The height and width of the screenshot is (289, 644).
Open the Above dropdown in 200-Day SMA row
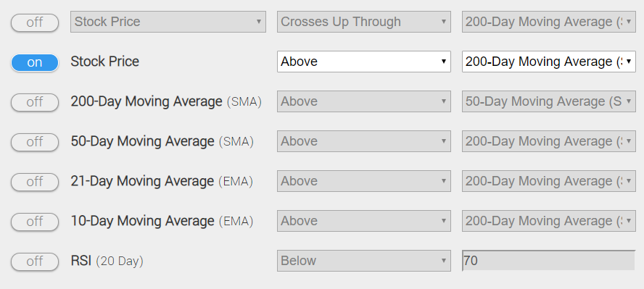[364, 101]
